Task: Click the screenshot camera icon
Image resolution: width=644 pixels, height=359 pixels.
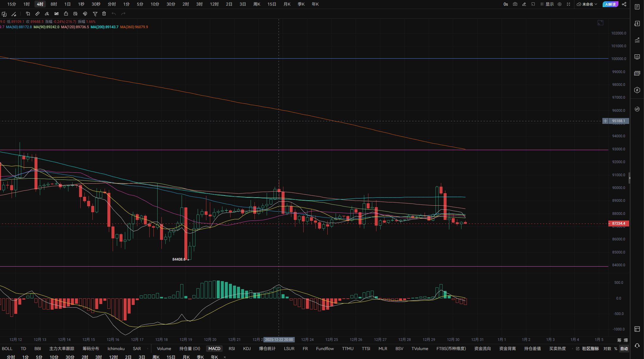Action: (x=515, y=4)
